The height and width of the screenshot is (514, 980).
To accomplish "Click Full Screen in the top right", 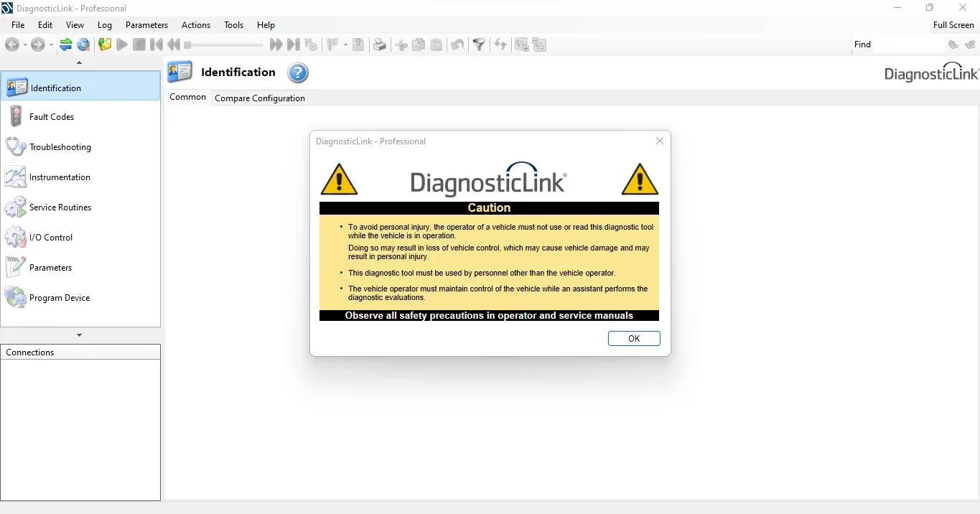I will 953,24.
